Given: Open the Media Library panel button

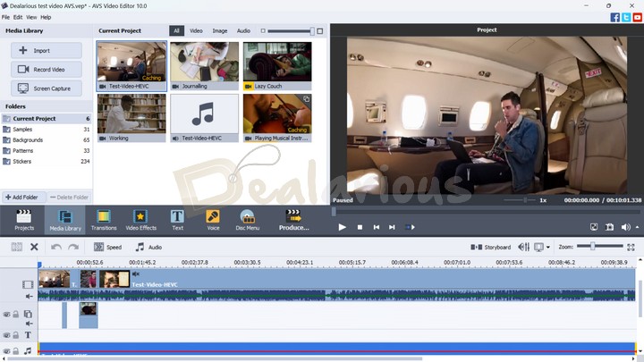Looking at the screenshot, I should (x=65, y=220).
